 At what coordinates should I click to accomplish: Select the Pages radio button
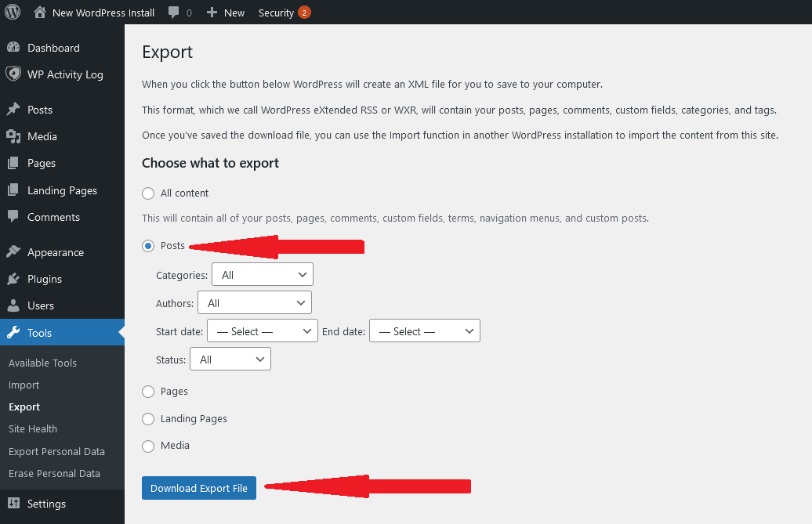148,392
